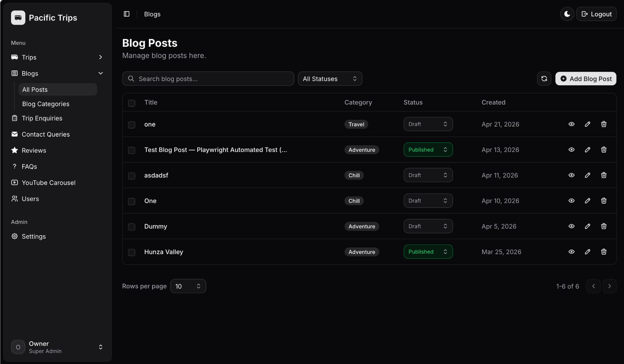Click the Title column header
Screen dimensions: 624x364
pyautogui.click(x=151, y=102)
